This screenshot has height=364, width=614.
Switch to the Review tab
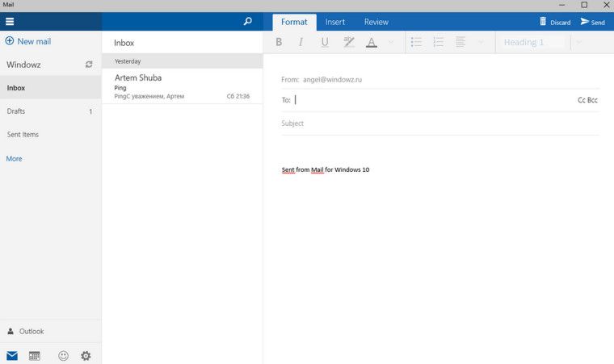click(376, 22)
